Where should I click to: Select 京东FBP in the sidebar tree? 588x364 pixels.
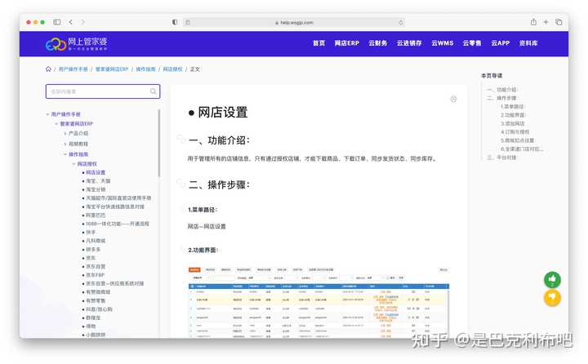(96, 275)
